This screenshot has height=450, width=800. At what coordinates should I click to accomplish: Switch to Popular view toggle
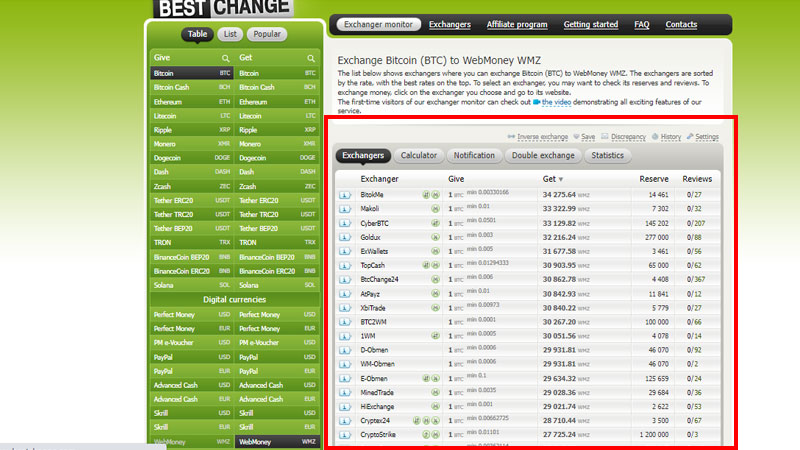(x=267, y=34)
